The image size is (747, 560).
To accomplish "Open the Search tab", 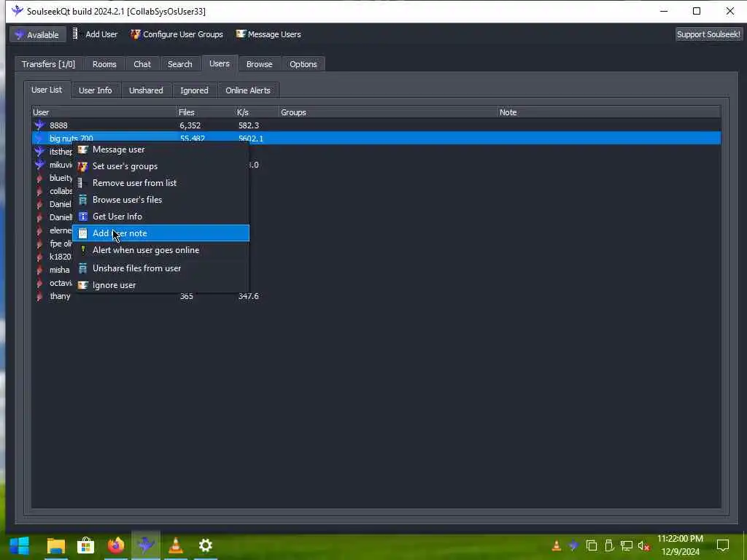I will (179, 64).
